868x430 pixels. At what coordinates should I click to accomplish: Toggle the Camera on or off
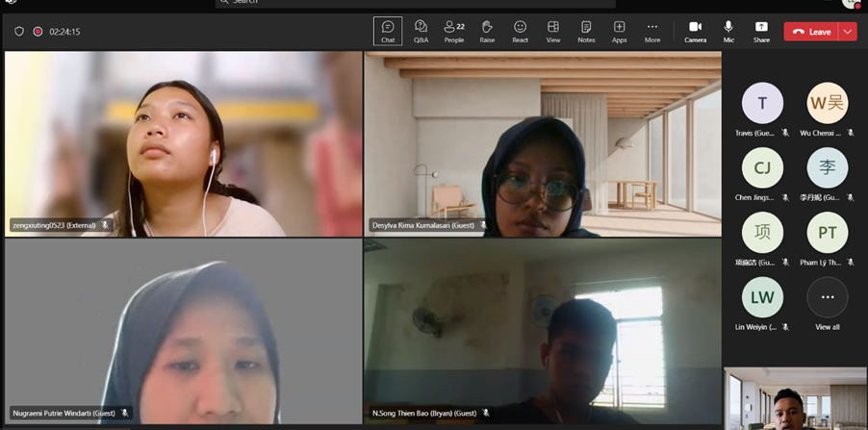point(696,31)
